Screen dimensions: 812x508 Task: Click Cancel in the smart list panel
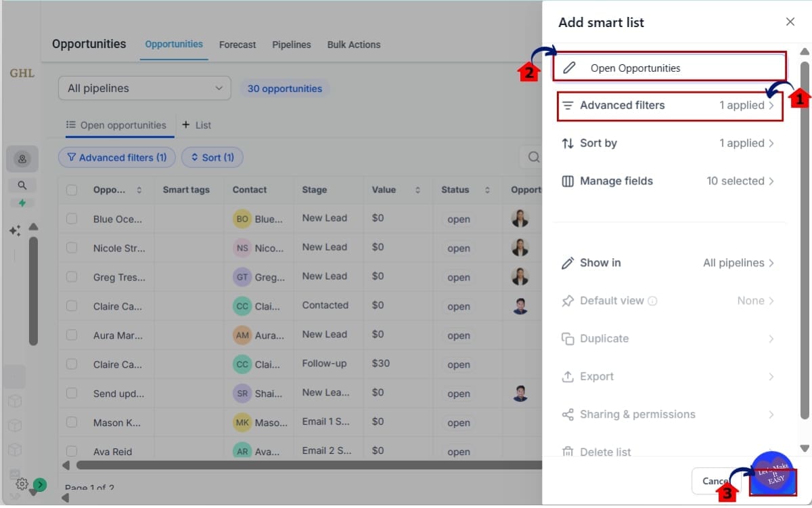click(x=717, y=481)
